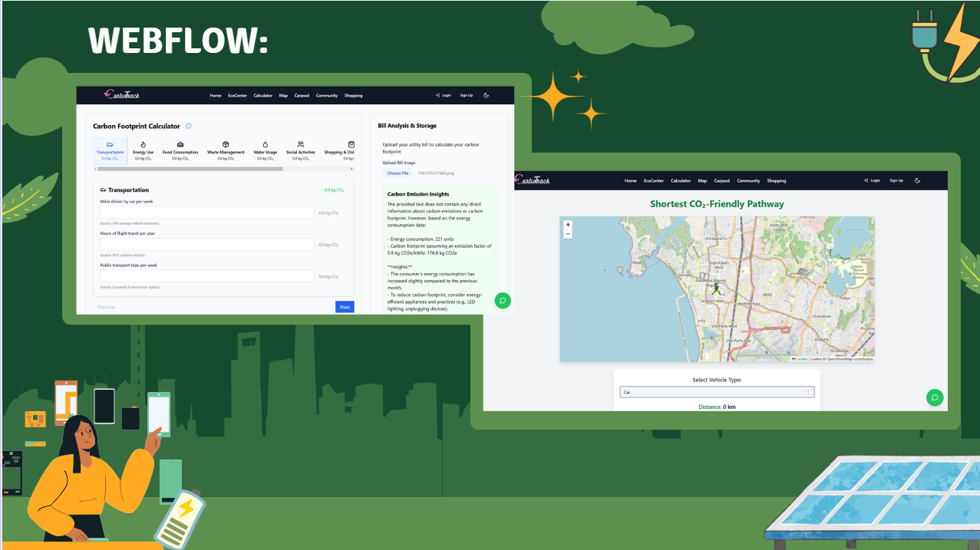Viewport: 980px width, 550px height.
Task: Open Home in map page navbar
Action: pyautogui.click(x=631, y=181)
